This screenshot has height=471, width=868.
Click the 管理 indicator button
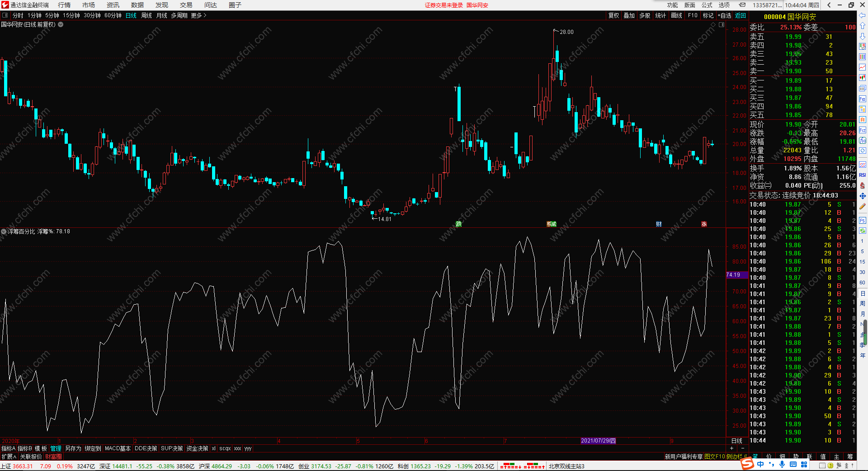[56, 448]
